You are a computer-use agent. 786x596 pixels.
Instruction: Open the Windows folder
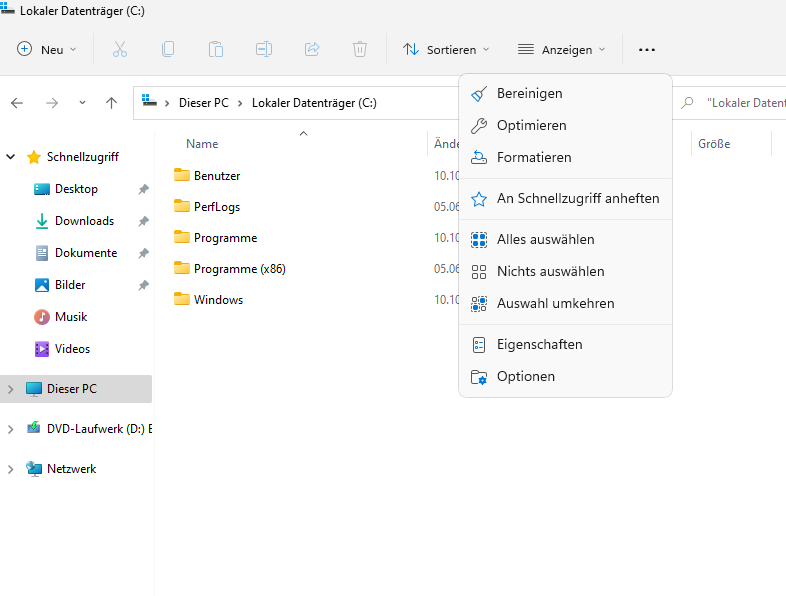point(218,299)
